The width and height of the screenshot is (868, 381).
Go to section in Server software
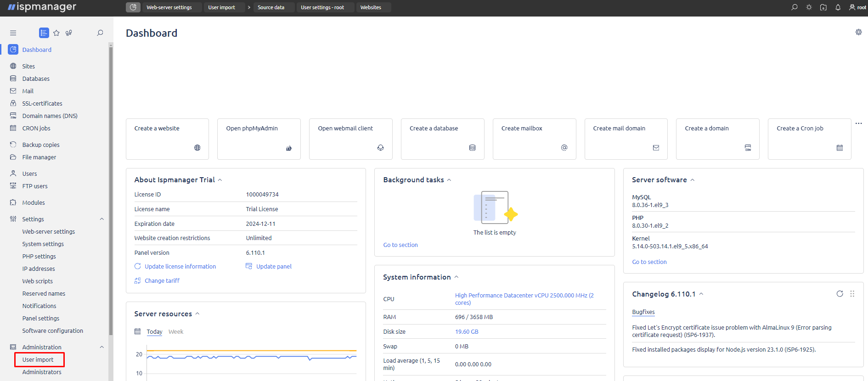coord(649,262)
